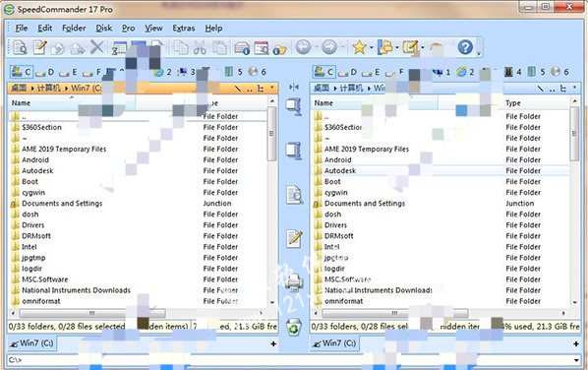Select location 6 in right drive bar
The height and width of the screenshot is (370, 588).
tap(560, 72)
